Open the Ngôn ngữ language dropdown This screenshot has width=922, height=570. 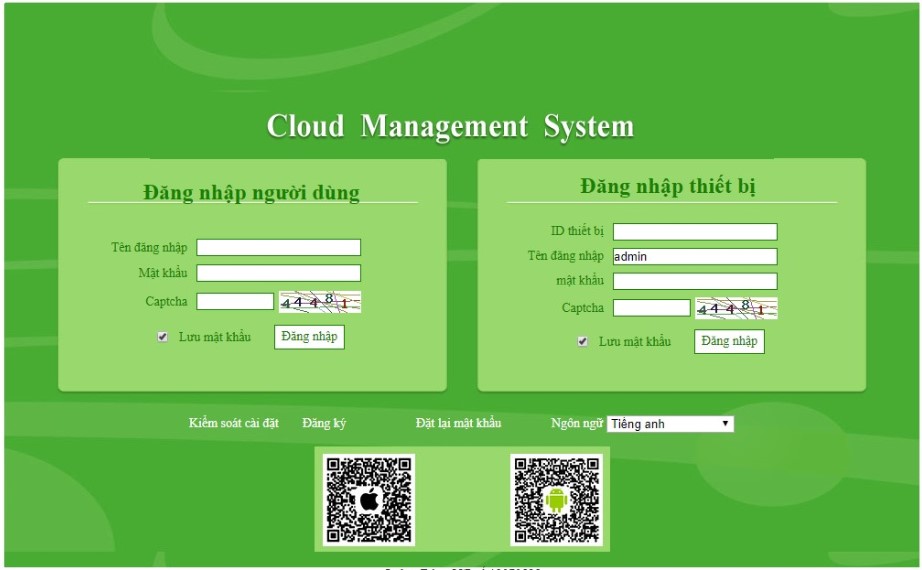point(670,424)
